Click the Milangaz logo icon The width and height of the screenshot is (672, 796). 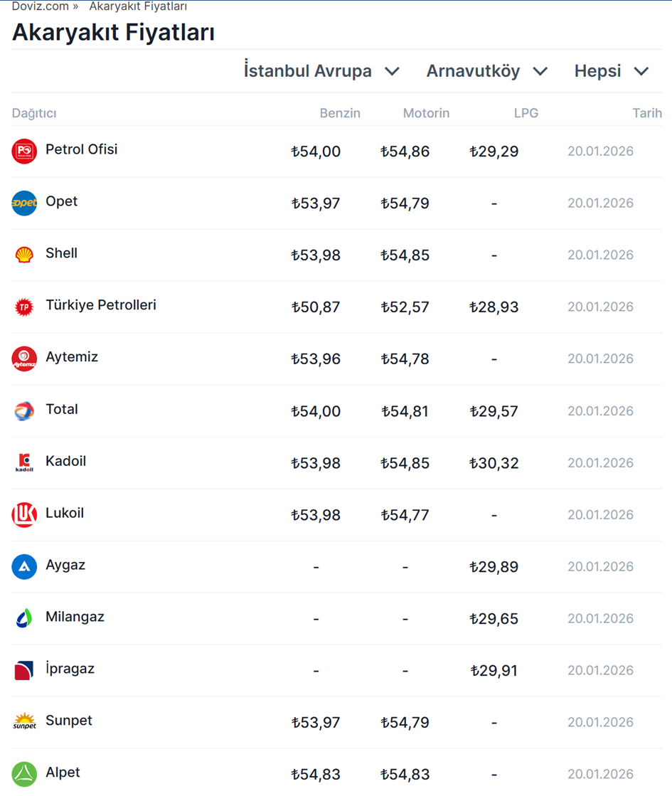click(x=24, y=618)
